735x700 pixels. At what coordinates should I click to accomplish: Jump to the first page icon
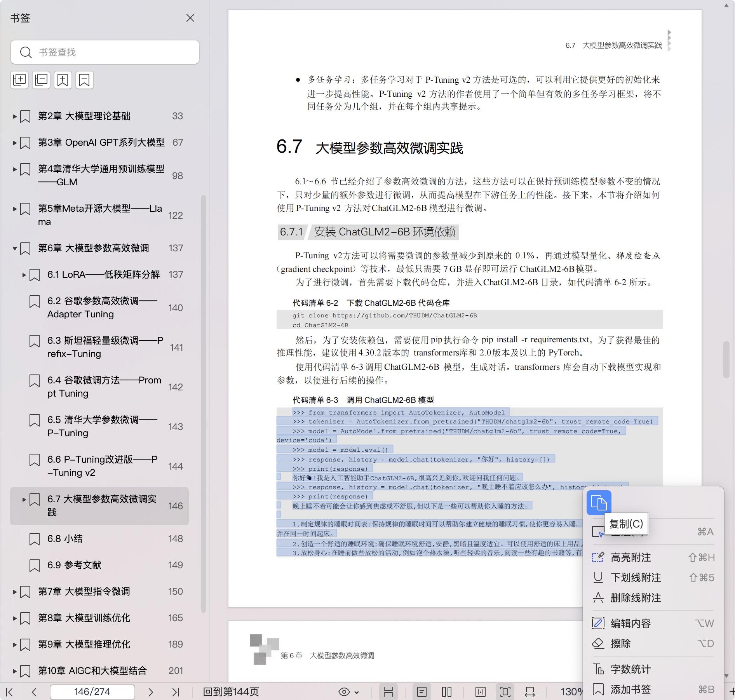point(10,692)
